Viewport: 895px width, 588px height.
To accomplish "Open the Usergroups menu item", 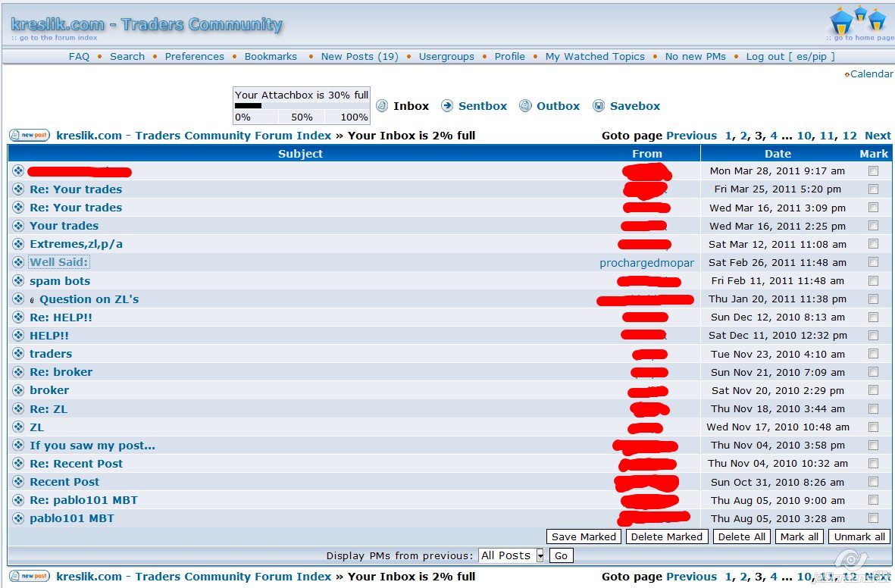I will coord(446,57).
